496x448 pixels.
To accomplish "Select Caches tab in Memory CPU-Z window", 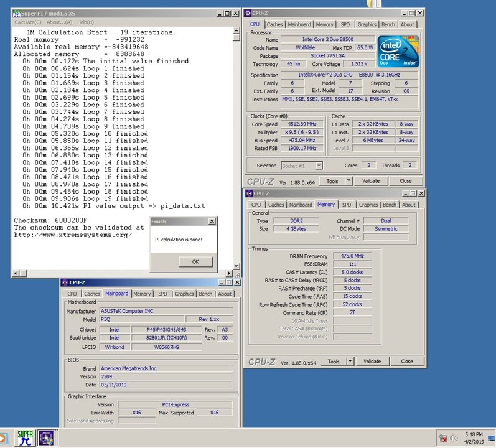I will click(x=276, y=205).
